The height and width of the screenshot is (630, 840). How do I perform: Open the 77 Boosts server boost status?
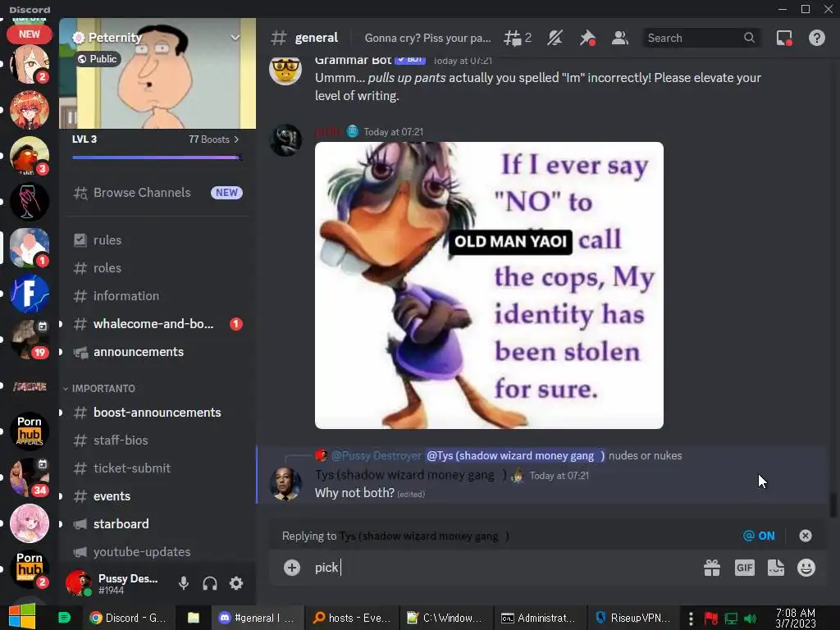pos(214,139)
